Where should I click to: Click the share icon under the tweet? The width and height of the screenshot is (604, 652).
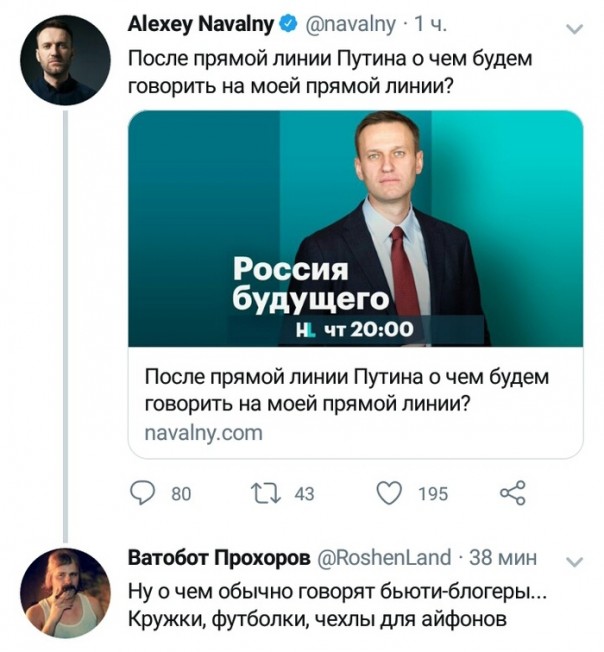pyautogui.click(x=512, y=492)
